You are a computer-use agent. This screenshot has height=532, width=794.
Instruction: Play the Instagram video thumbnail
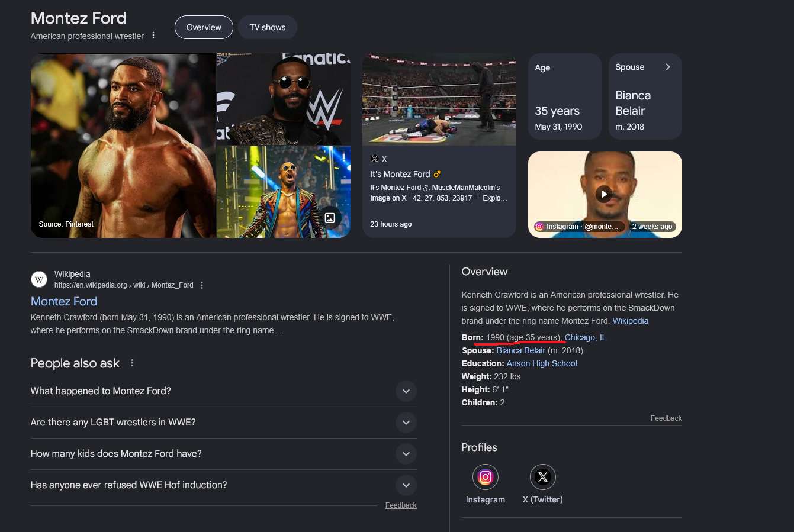click(604, 194)
